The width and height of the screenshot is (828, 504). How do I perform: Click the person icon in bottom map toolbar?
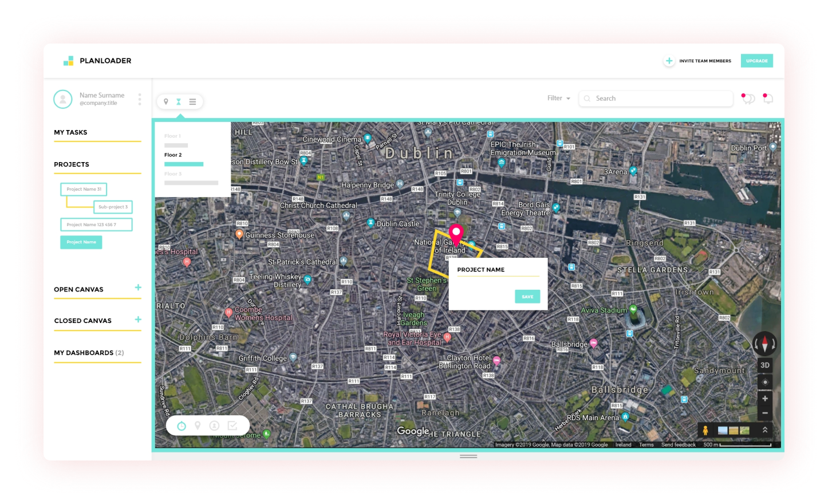pyautogui.click(x=214, y=426)
